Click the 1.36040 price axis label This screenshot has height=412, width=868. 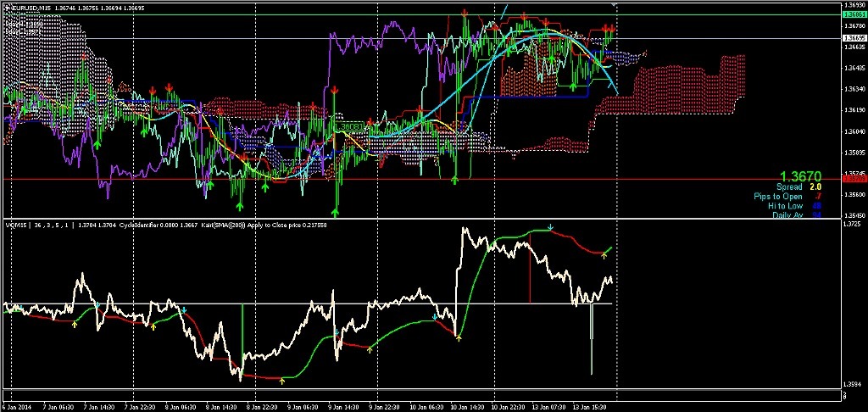[854, 131]
